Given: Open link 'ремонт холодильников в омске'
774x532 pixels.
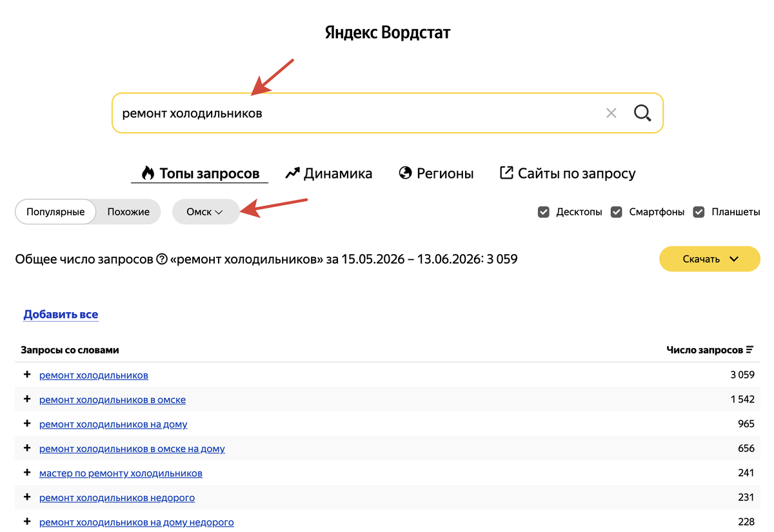Looking at the screenshot, I should point(112,400).
